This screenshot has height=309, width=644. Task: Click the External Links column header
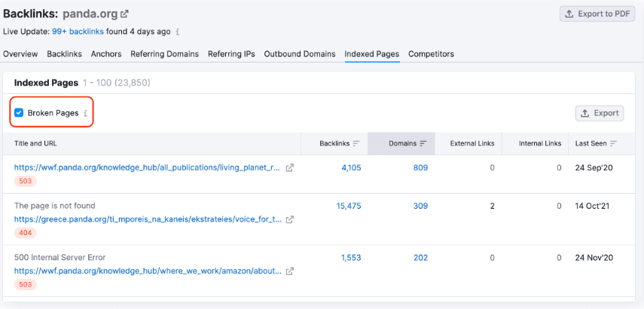coord(472,143)
